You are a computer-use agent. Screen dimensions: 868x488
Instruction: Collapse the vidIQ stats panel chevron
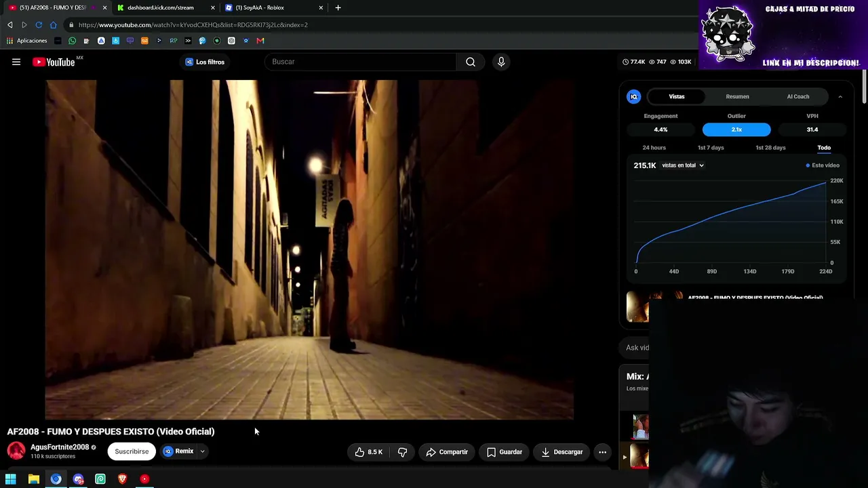[x=840, y=97]
